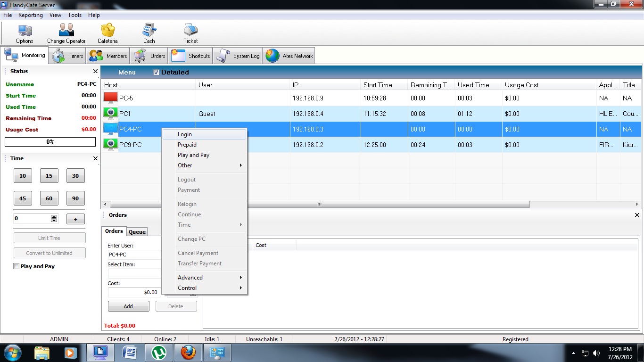Viewport: 644px width, 362px height.
Task: Select the green PC9-PC monitor icon
Action: pyautogui.click(x=111, y=144)
